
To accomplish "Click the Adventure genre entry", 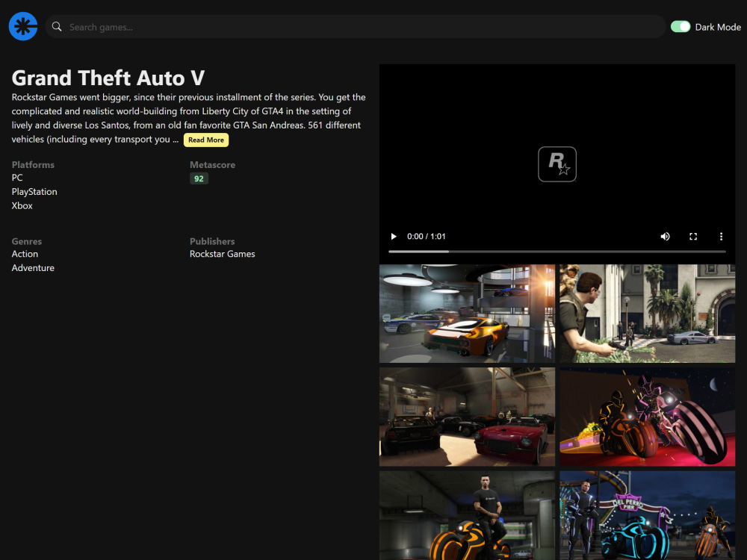I will click(x=33, y=268).
